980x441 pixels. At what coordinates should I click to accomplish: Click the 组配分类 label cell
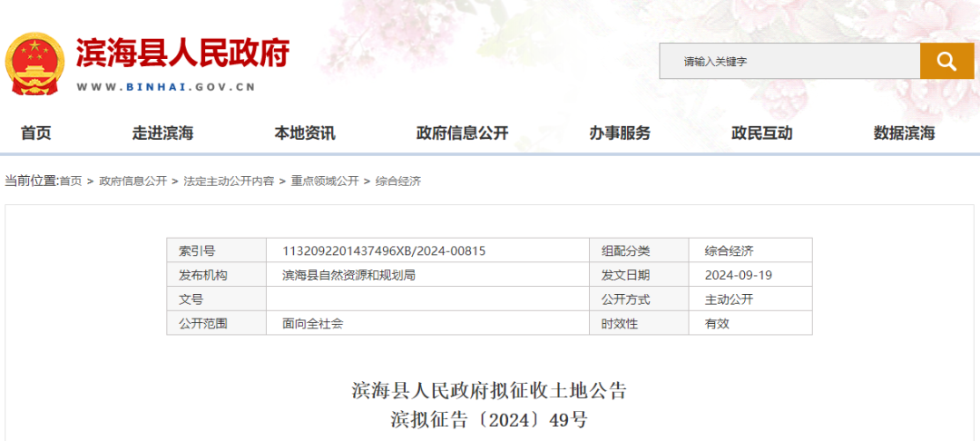[x=639, y=251]
